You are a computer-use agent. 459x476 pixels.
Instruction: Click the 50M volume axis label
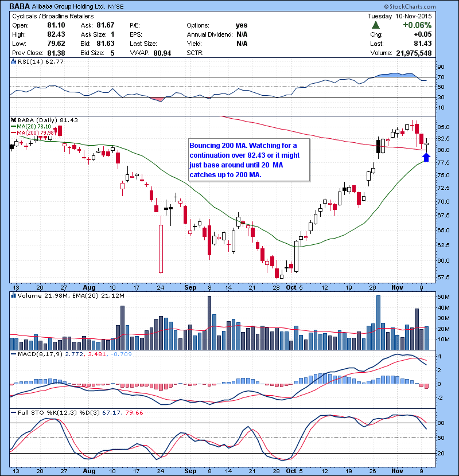[x=443, y=297]
